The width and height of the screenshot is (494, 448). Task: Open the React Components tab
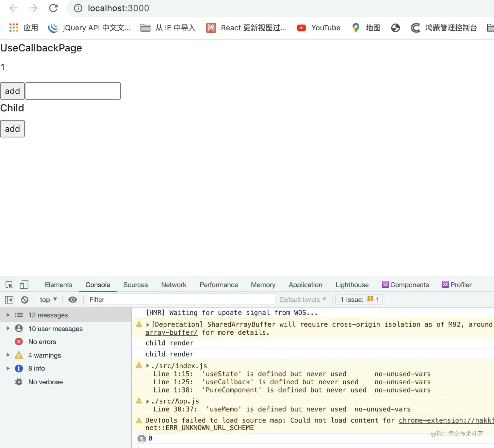pyautogui.click(x=405, y=285)
